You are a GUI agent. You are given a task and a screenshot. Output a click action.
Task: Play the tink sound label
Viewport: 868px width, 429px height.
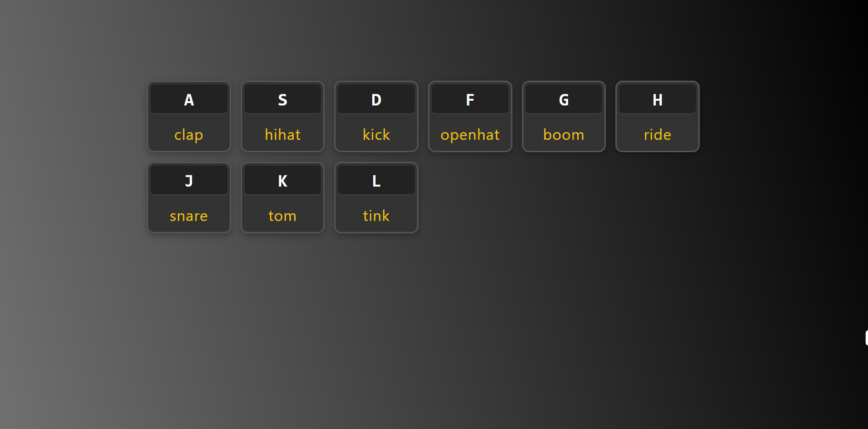376,216
